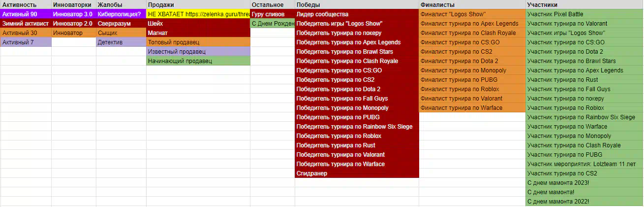The image size is (644, 207).
Task: Click the Инноватор 2.0 cell
Action: 74,24
